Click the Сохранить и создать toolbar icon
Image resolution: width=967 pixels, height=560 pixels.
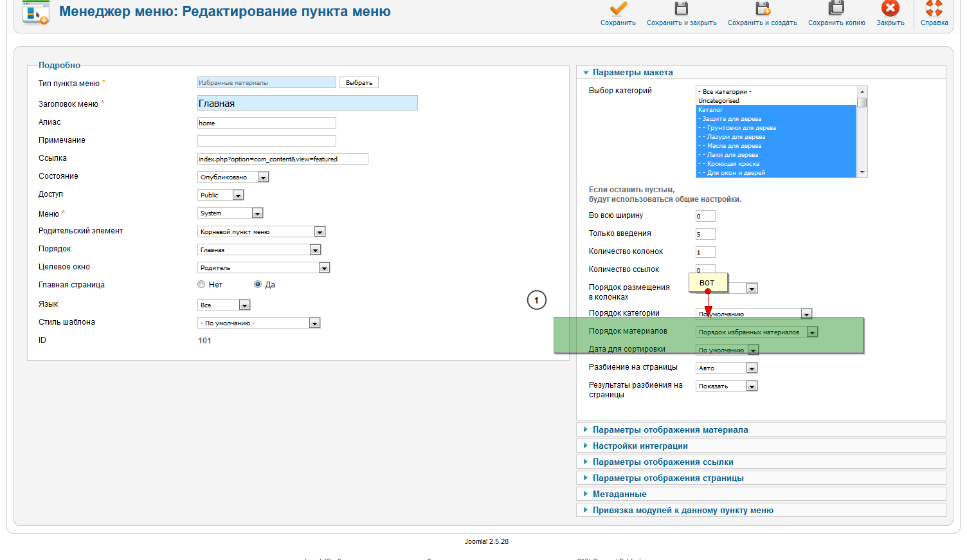(x=763, y=9)
